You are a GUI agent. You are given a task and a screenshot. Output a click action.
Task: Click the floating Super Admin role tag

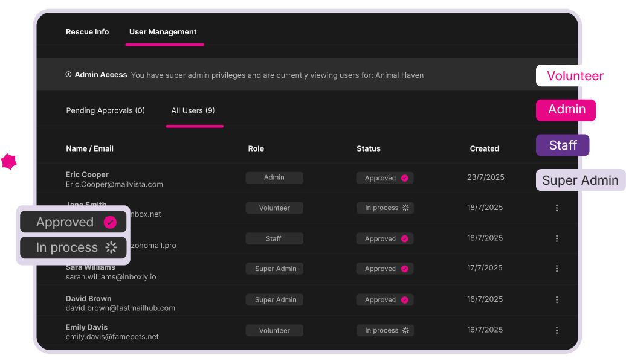[581, 180]
